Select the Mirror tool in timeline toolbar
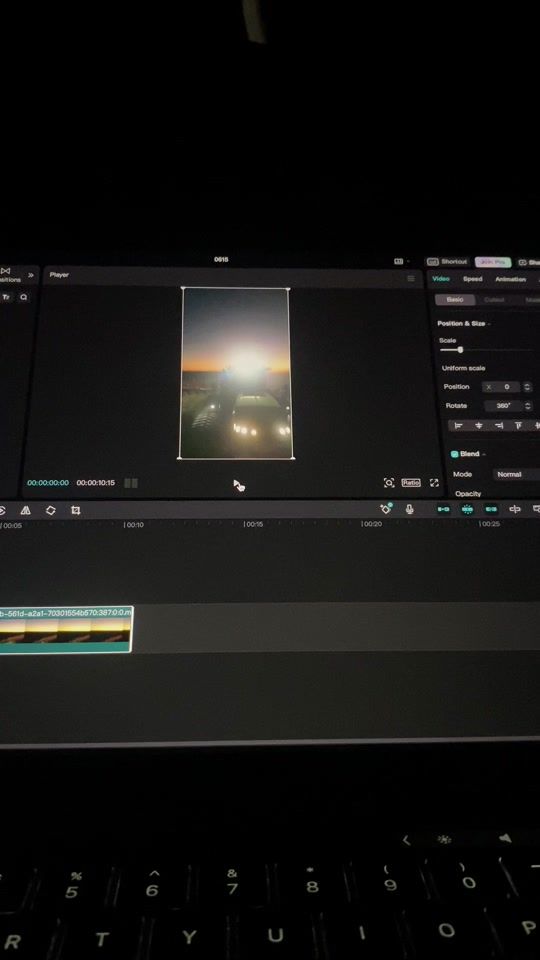 point(25,510)
